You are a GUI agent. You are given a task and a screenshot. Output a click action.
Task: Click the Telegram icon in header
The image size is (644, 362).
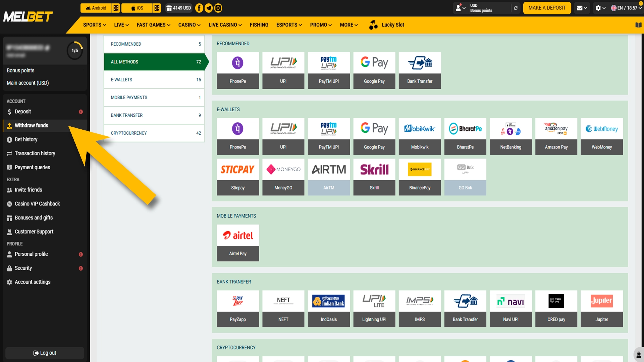pyautogui.click(x=209, y=8)
